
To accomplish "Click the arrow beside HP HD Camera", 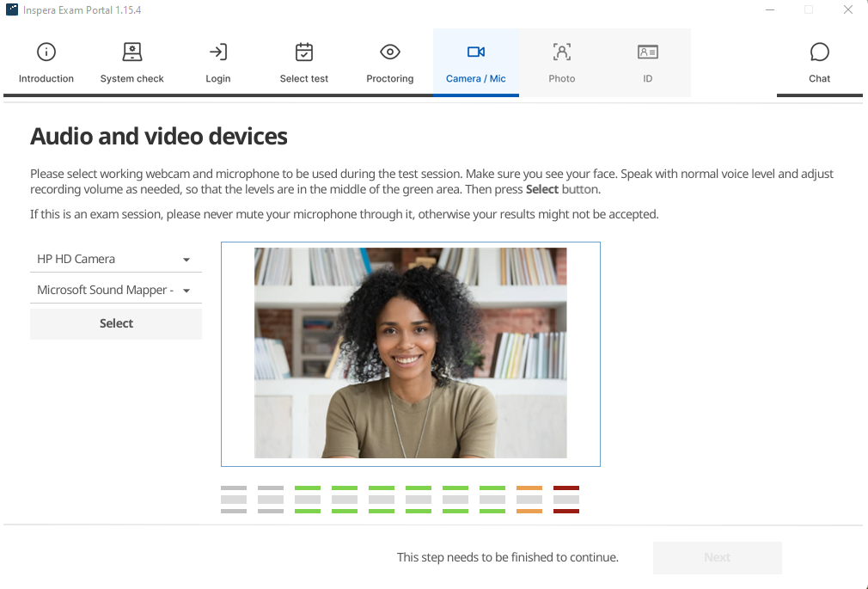I will [186, 260].
